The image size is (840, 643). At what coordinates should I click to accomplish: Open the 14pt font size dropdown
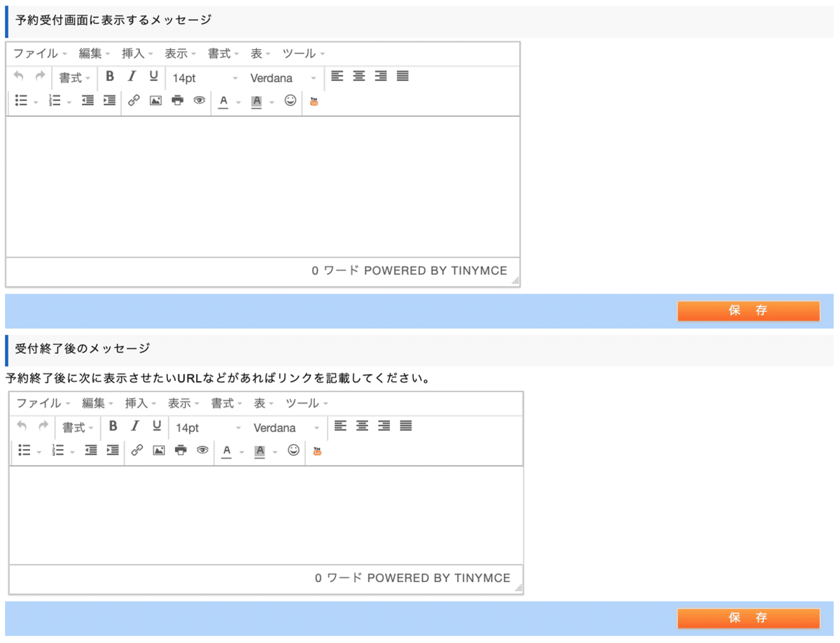pyautogui.click(x=196, y=77)
